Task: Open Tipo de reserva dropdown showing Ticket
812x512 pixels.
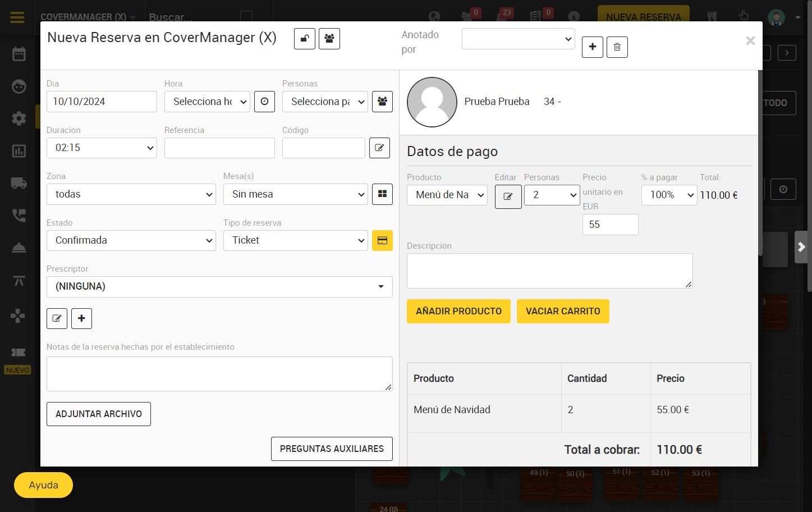Action: [296, 240]
